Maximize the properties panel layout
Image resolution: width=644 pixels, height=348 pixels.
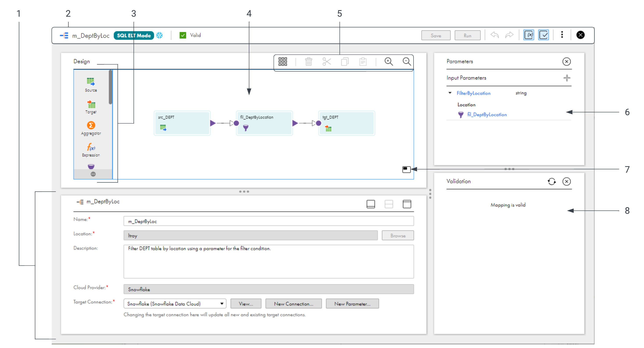(407, 204)
